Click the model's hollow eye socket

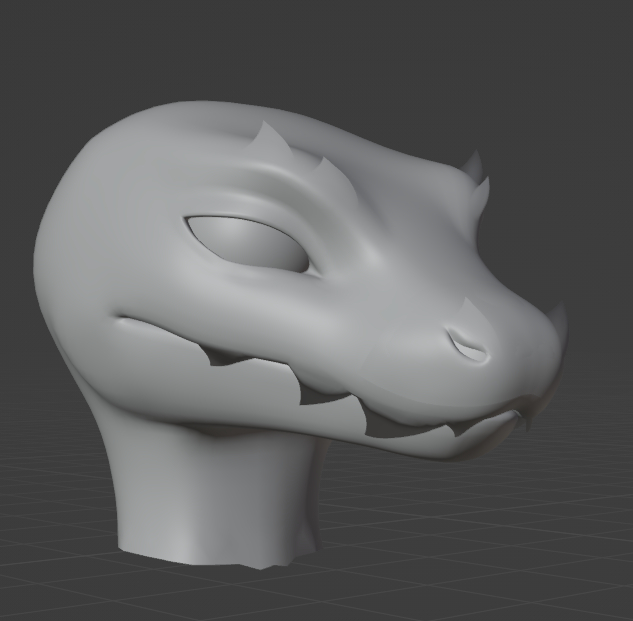click(x=245, y=243)
